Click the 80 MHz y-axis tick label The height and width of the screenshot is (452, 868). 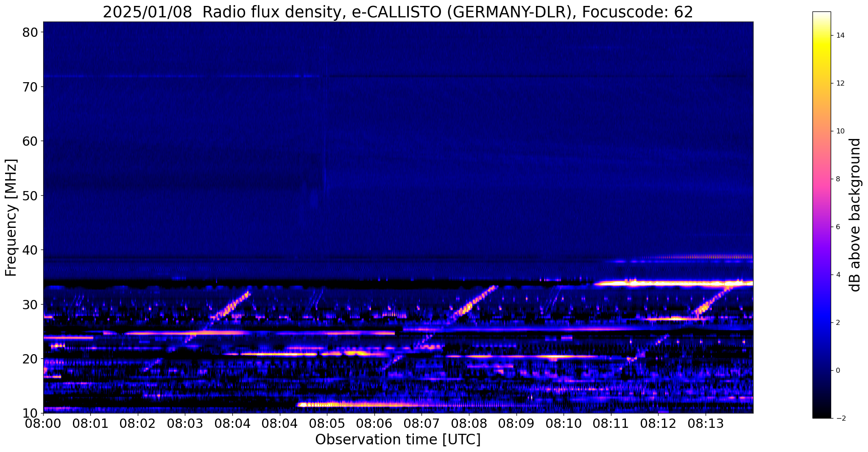[30, 32]
